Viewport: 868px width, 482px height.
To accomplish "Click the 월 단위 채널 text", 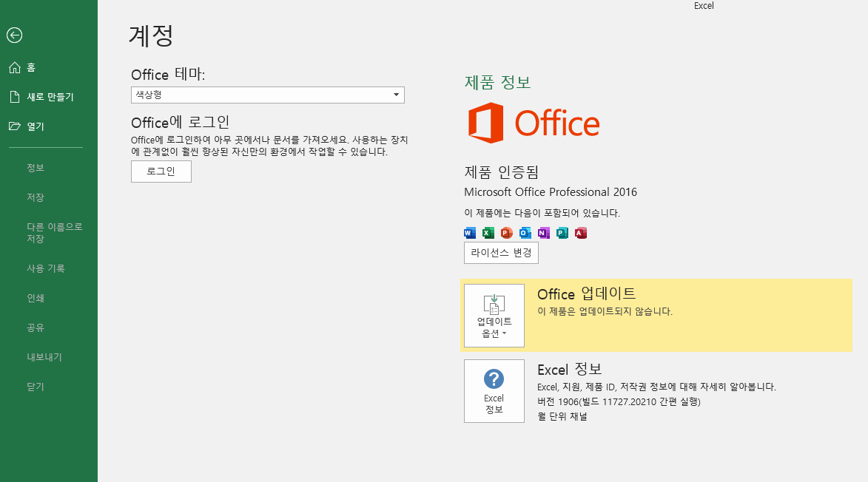I will (562, 416).
